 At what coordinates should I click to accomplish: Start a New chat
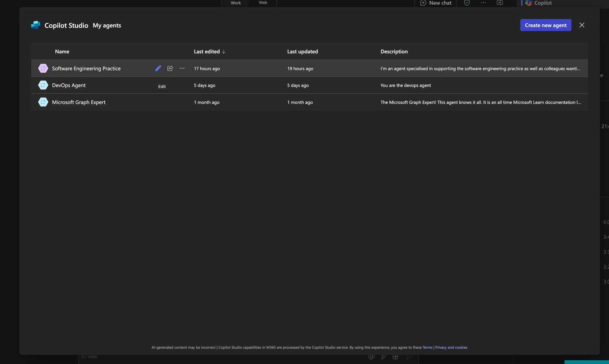[436, 3]
